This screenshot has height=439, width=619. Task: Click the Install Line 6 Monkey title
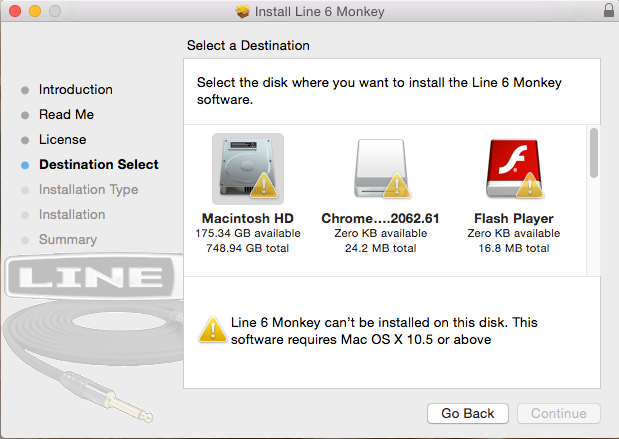[320, 11]
